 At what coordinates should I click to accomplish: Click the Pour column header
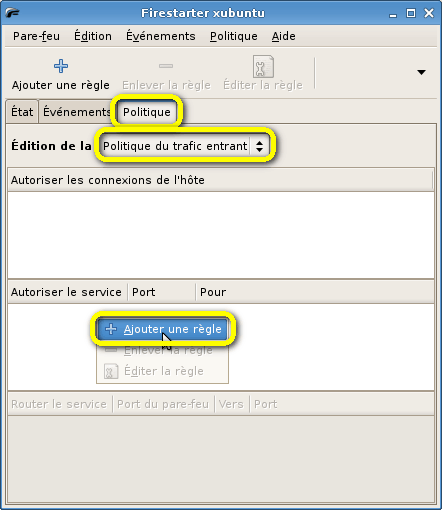coord(314,292)
